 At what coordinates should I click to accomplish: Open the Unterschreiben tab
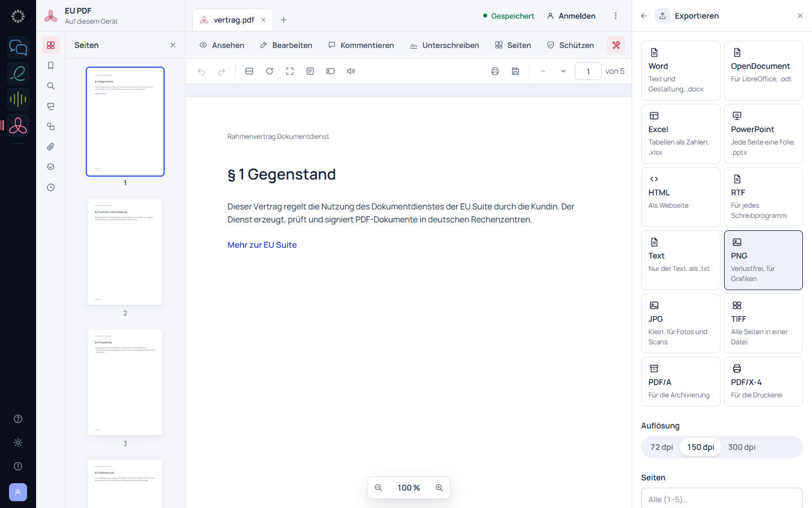444,45
